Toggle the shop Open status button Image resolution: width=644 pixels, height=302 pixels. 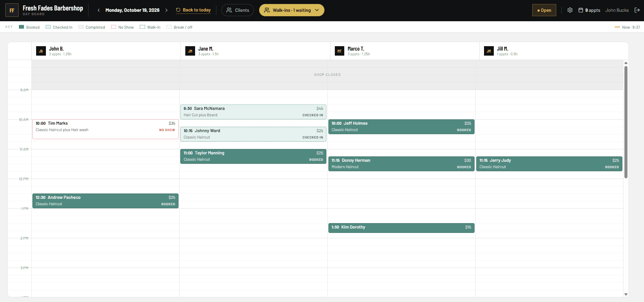(544, 10)
